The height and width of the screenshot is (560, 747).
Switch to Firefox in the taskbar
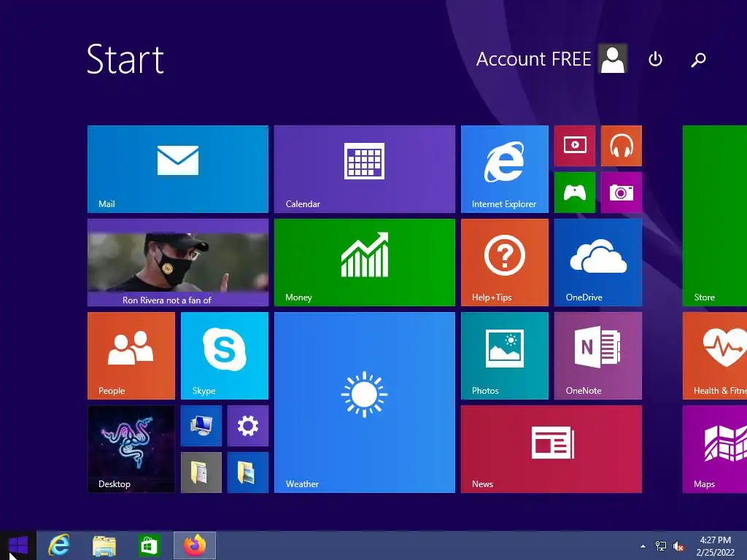[x=194, y=545]
